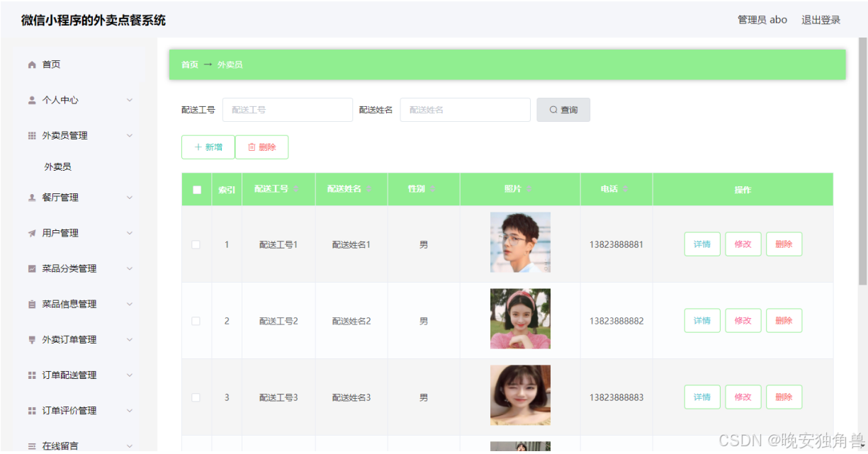The image size is (868, 454).
Task: Click phone number 13823888883
Action: (616, 398)
